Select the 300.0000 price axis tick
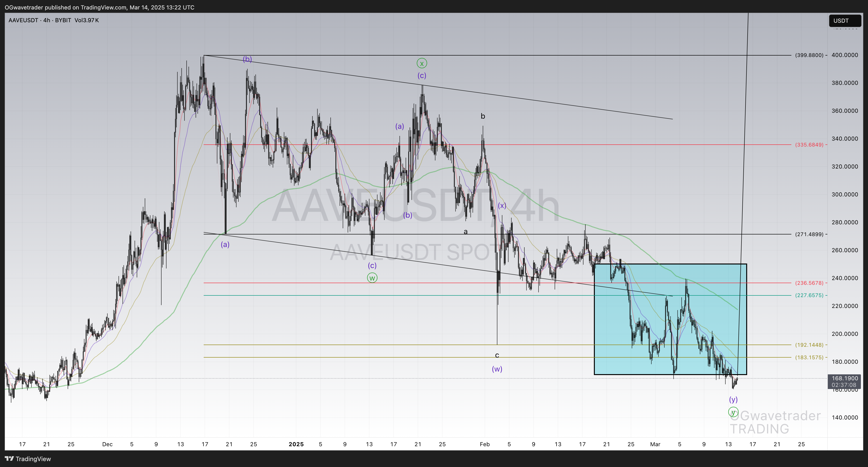868x467 pixels. coord(845,195)
